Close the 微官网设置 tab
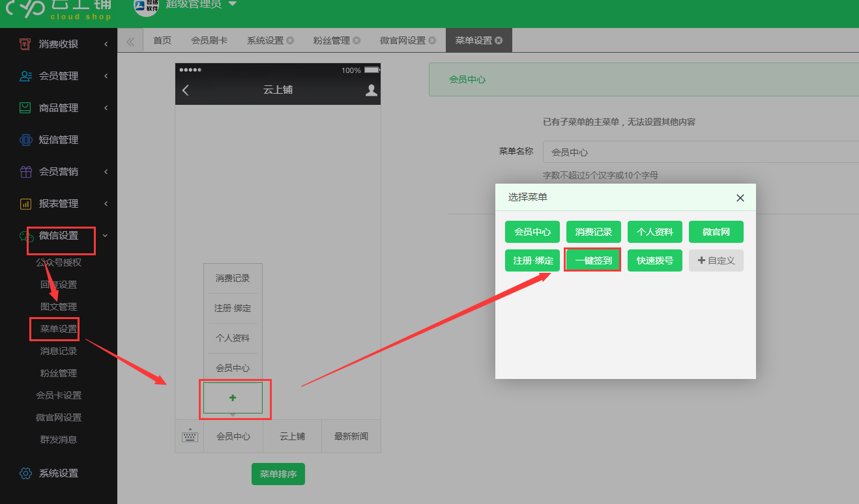 pos(432,40)
